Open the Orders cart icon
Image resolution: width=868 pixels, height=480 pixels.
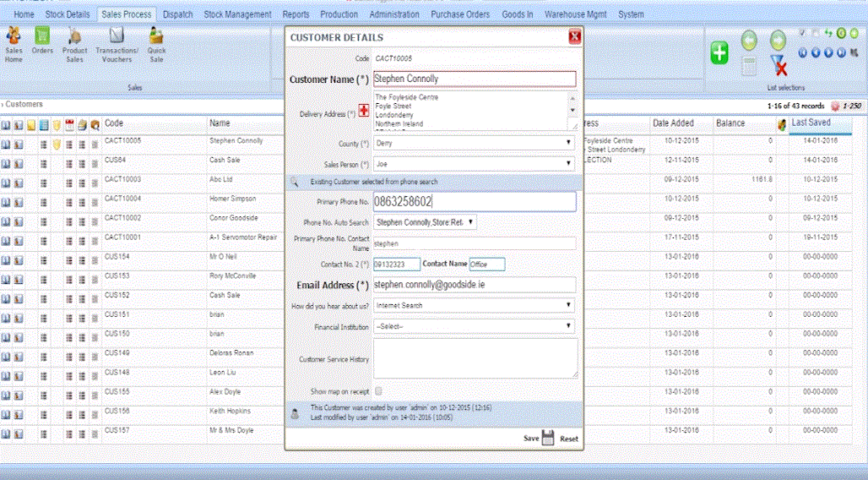click(42, 36)
